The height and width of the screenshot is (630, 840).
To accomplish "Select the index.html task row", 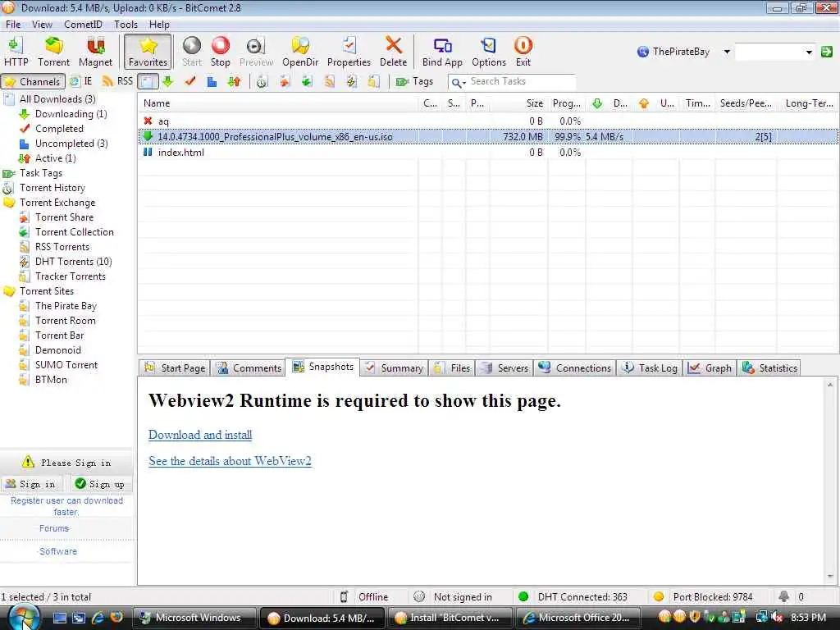I will (x=487, y=152).
